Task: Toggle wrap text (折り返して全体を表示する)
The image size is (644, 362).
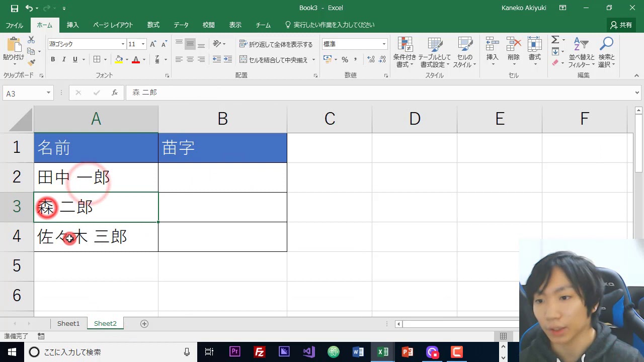Action: pyautogui.click(x=276, y=44)
